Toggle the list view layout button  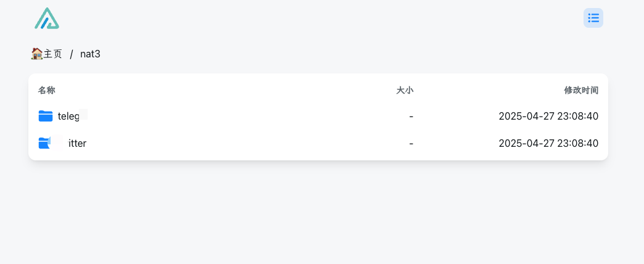[x=593, y=18]
